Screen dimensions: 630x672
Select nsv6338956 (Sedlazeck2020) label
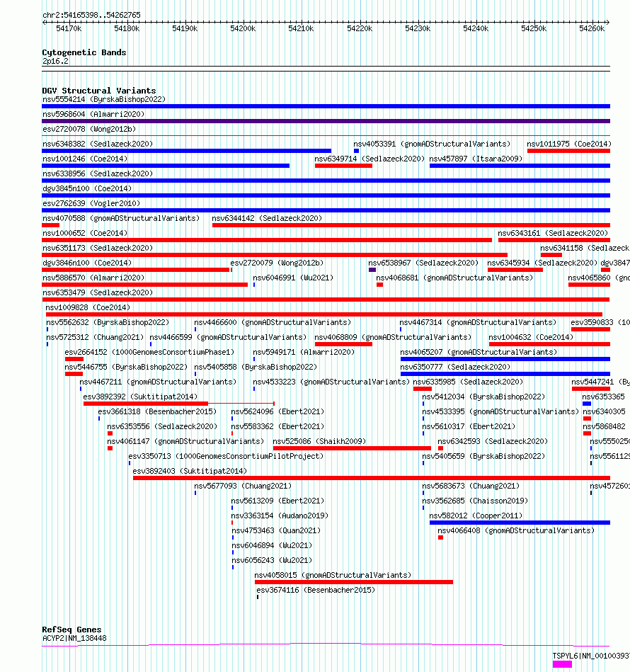[x=98, y=173]
